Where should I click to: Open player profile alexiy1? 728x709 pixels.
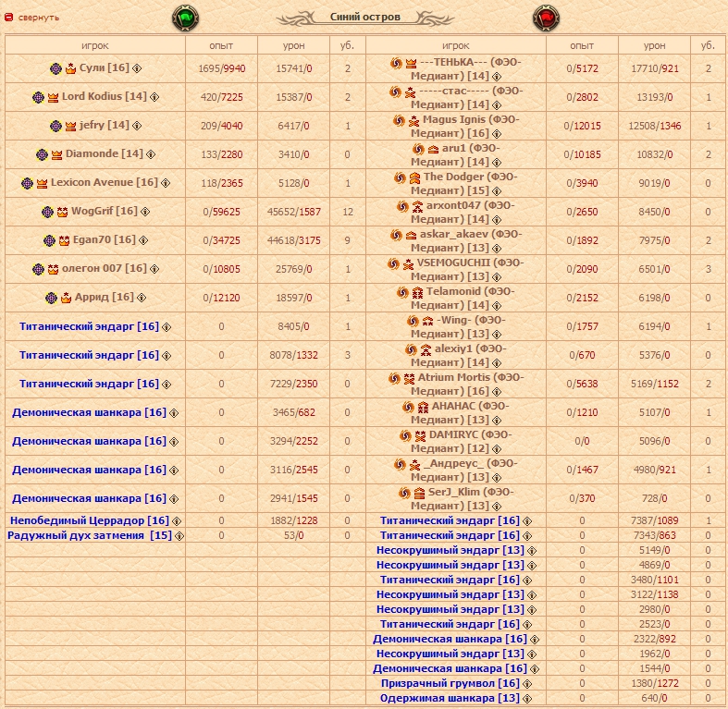[x=454, y=348]
